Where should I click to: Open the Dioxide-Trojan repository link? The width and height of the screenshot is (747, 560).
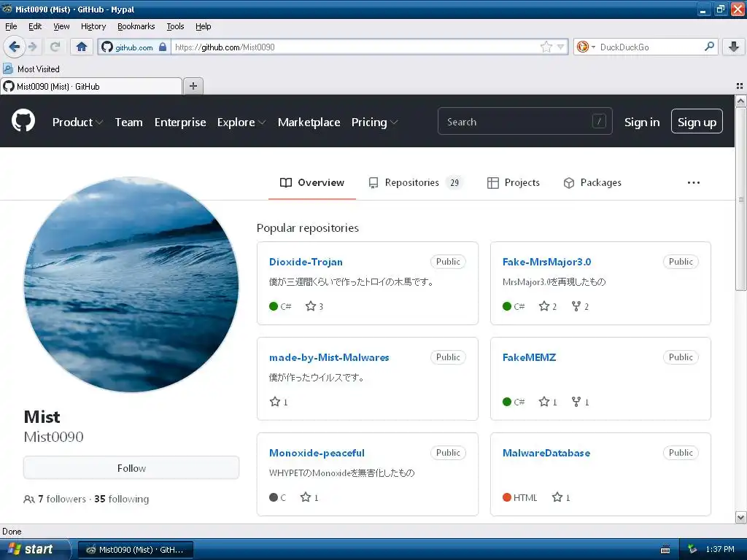click(x=306, y=262)
